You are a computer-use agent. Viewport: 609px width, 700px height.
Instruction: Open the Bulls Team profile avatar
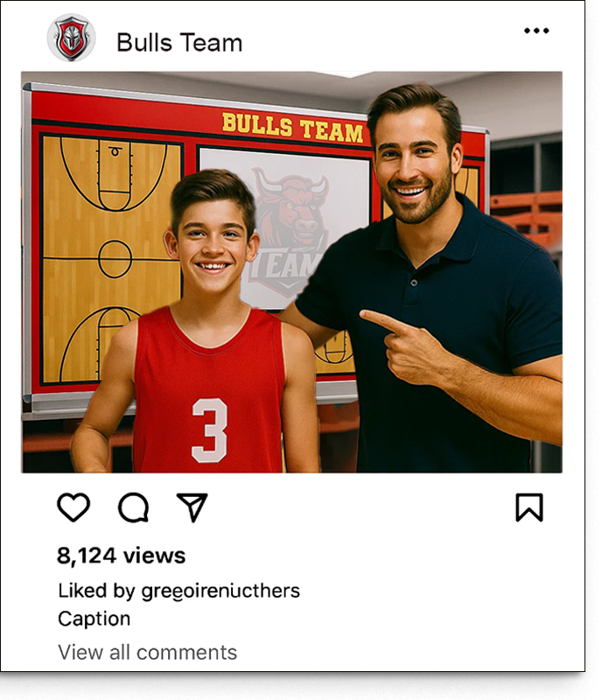pos(72,38)
